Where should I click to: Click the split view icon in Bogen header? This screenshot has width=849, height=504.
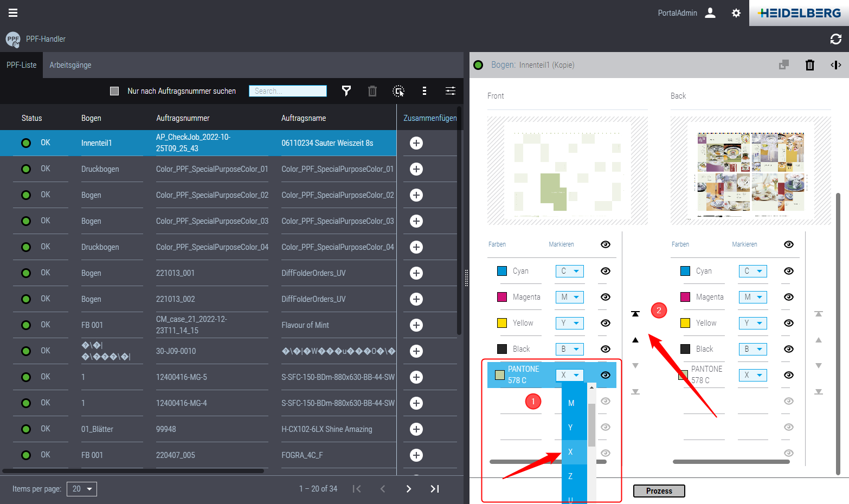point(835,65)
